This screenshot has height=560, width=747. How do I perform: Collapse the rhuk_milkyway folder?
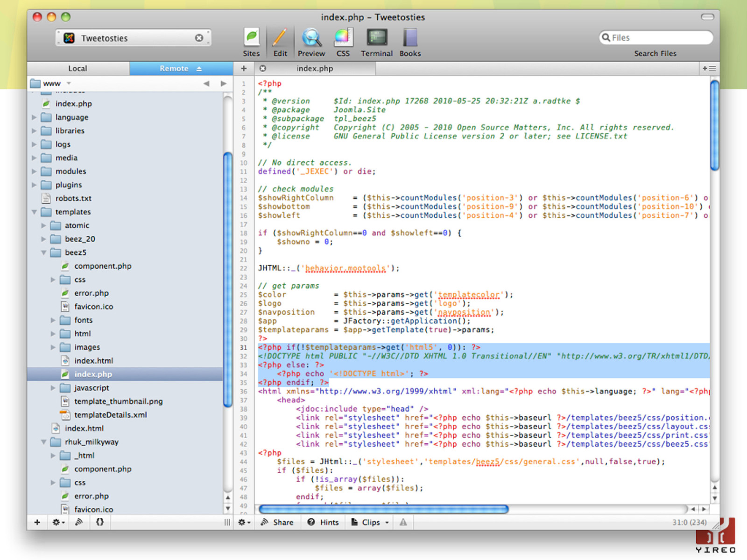click(x=43, y=442)
